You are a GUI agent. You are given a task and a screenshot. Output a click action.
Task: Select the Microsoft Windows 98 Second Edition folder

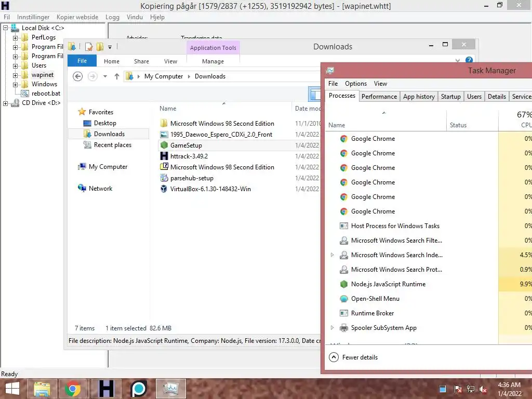[222, 124]
